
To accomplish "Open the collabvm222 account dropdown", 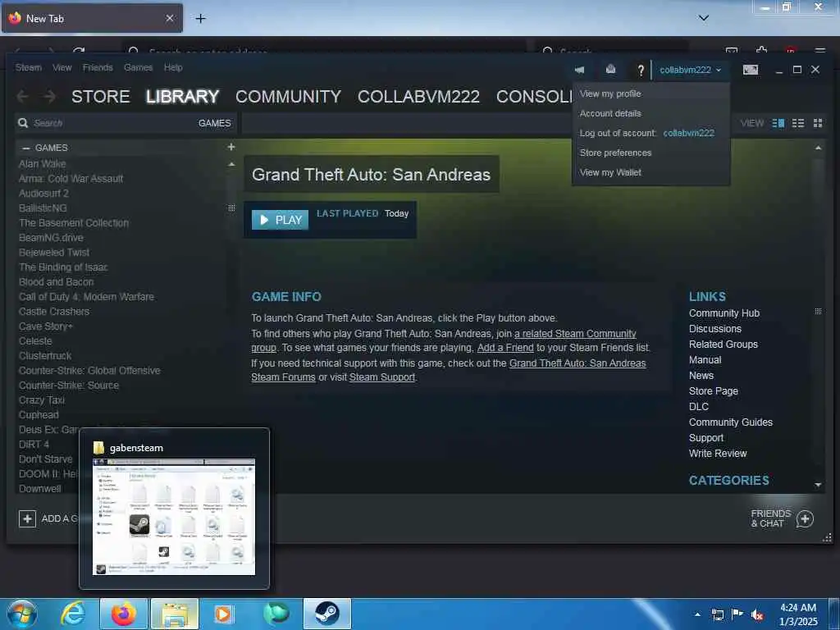I will click(691, 70).
